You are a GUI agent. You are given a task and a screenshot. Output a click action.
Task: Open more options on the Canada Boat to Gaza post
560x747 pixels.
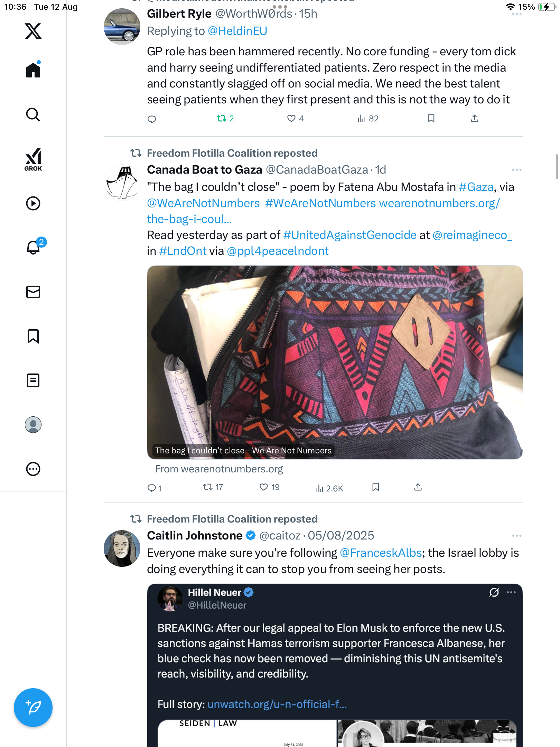[516, 170]
